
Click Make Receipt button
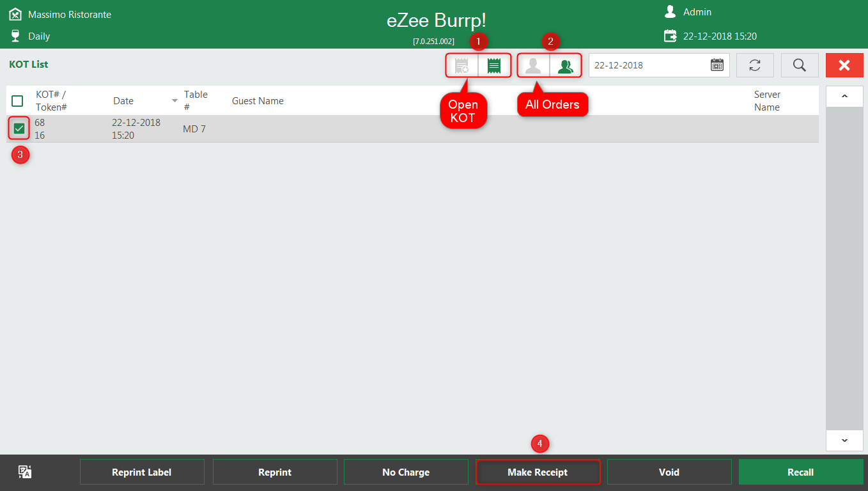click(538, 472)
